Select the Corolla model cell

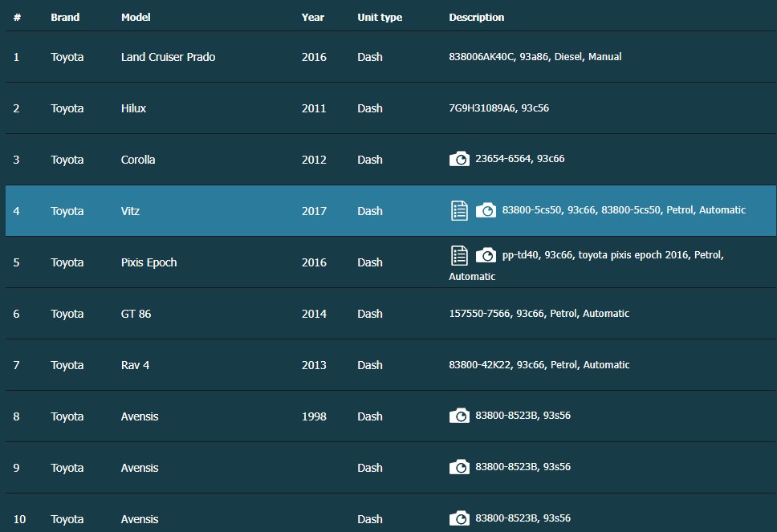[138, 160]
